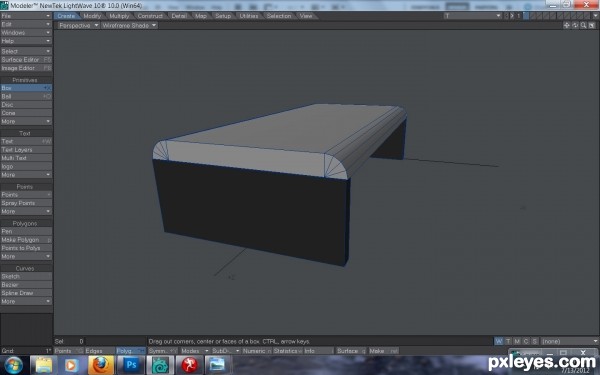600x375 pixels.
Task: Open the SubD-type dropdown
Action: (225, 351)
